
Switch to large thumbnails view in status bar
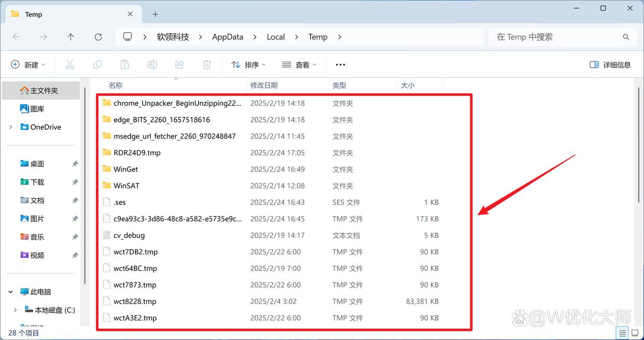[x=635, y=332]
